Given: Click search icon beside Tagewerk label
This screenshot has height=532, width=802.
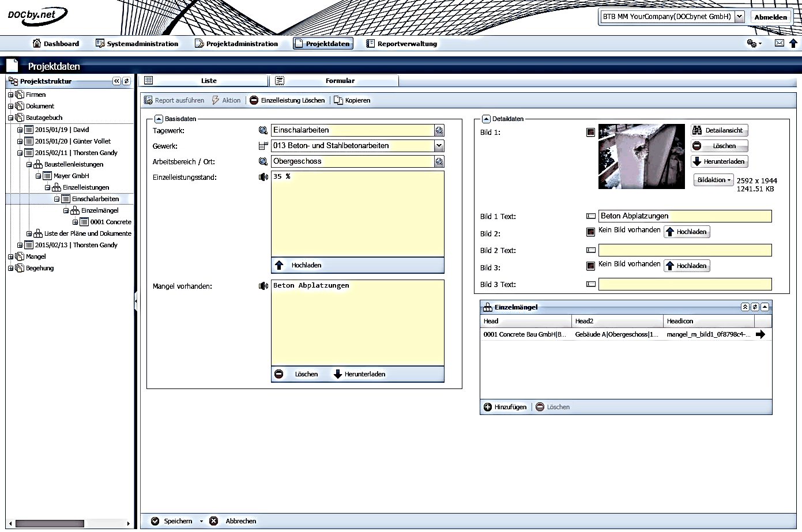Looking at the screenshot, I should tap(263, 130).
